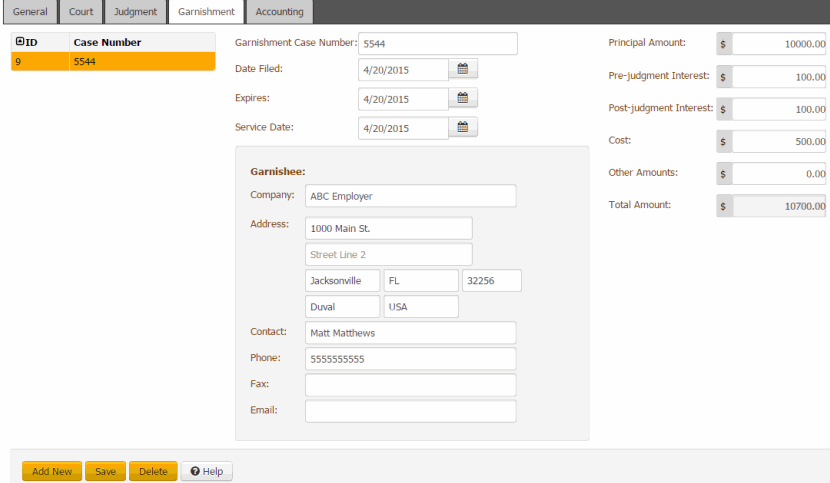Click the empty Email field
This screenshot has width=830, height=483.
tap(410, 411)
